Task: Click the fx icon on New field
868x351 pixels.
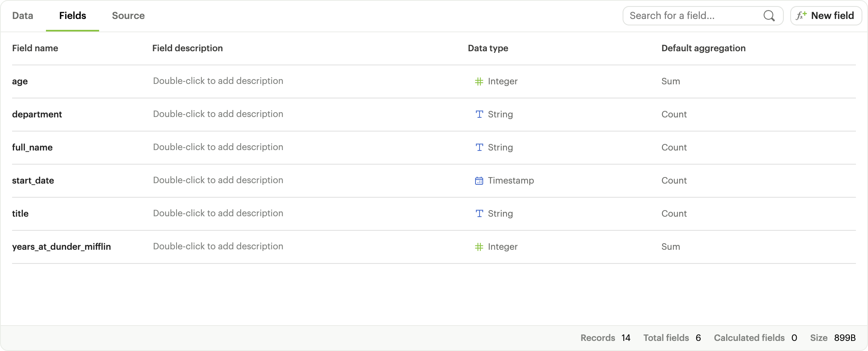Action: (x=801, y=16)
